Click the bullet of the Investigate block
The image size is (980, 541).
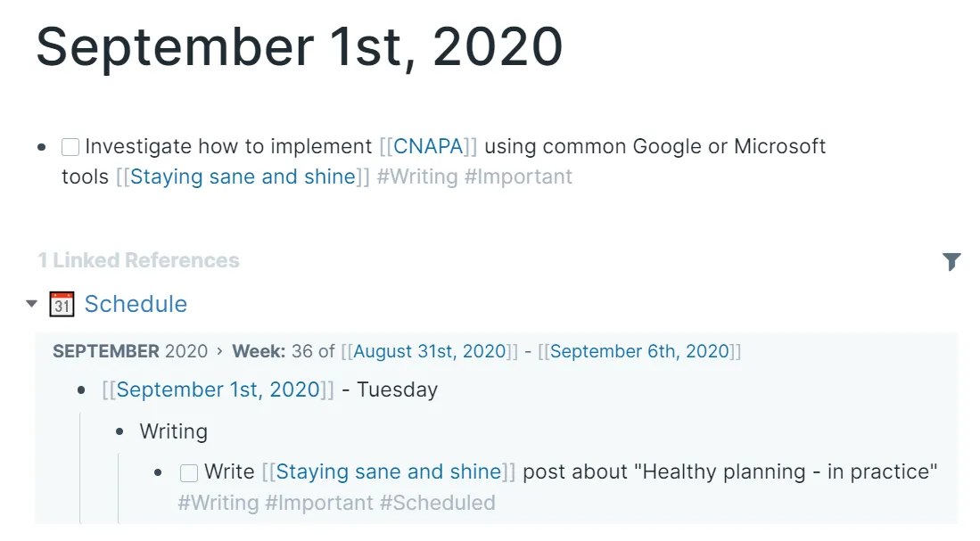point(42,147)
